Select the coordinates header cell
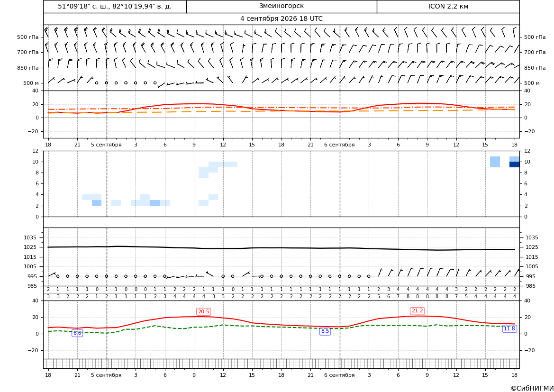 click(115, 6)
